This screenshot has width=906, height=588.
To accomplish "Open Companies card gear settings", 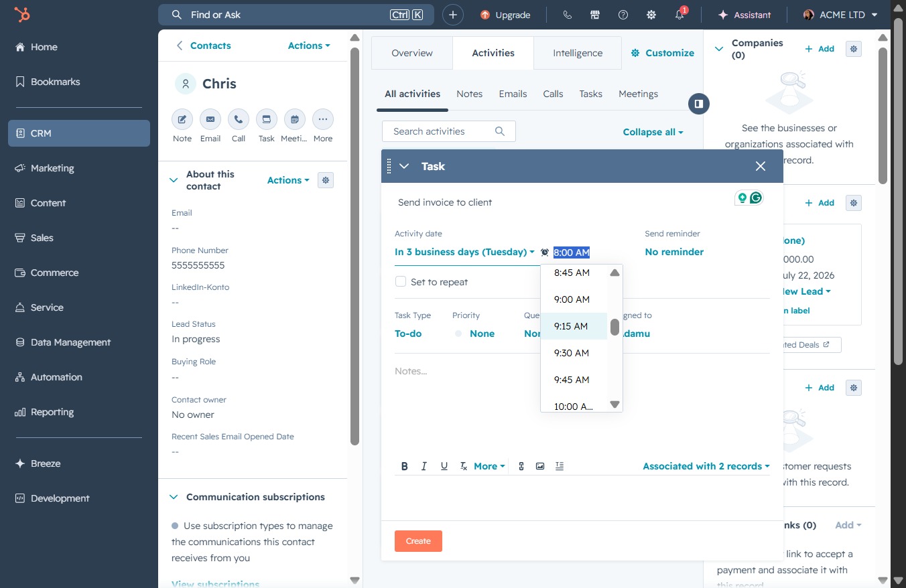I will [853, 49].
